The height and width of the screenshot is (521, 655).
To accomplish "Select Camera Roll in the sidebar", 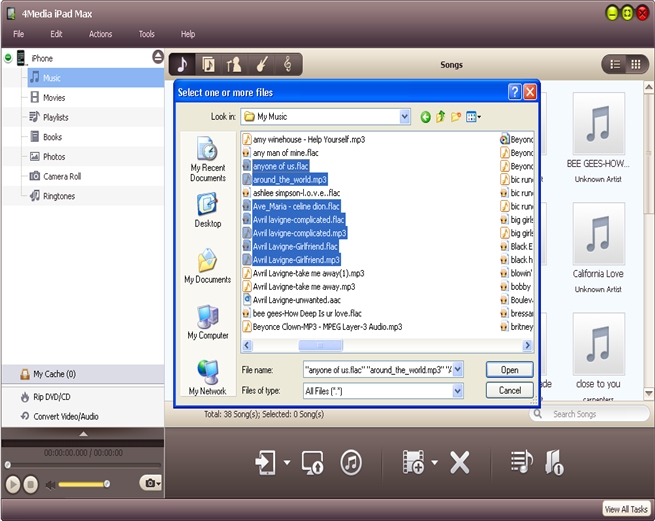I will tap(62, 176).
